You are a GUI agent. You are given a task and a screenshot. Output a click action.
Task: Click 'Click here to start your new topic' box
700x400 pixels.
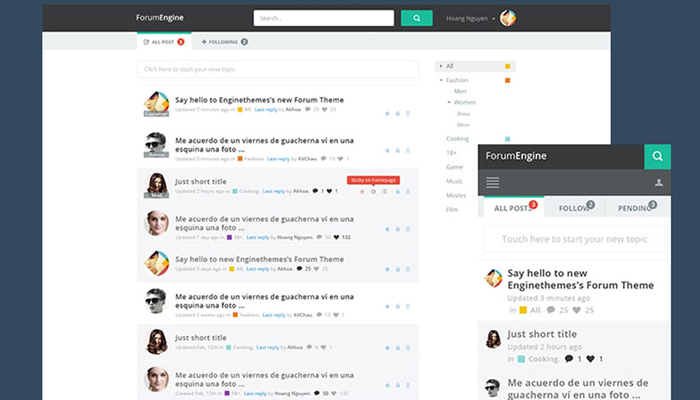[278, 69]
